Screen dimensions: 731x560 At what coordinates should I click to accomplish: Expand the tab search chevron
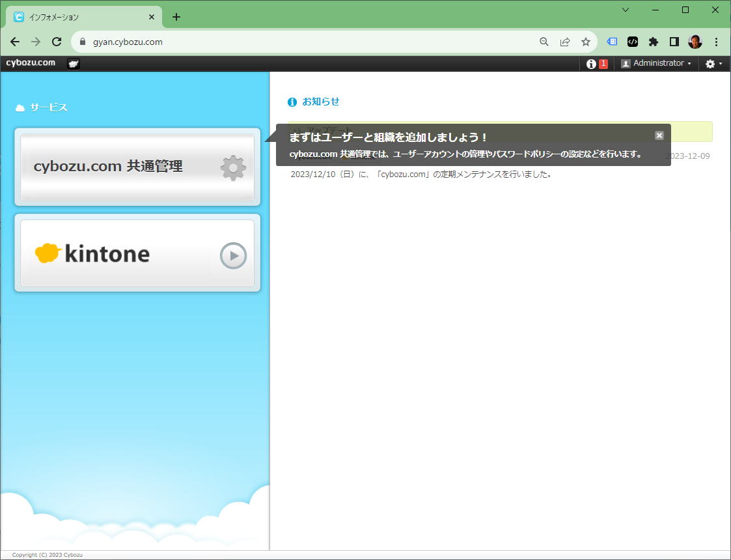coord(626,10)
